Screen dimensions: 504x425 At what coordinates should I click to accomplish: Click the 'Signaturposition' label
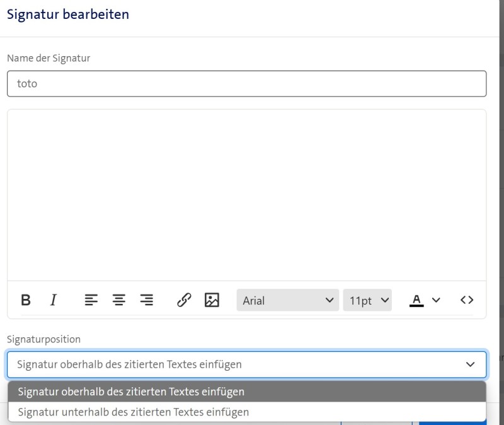coord(43,339)
